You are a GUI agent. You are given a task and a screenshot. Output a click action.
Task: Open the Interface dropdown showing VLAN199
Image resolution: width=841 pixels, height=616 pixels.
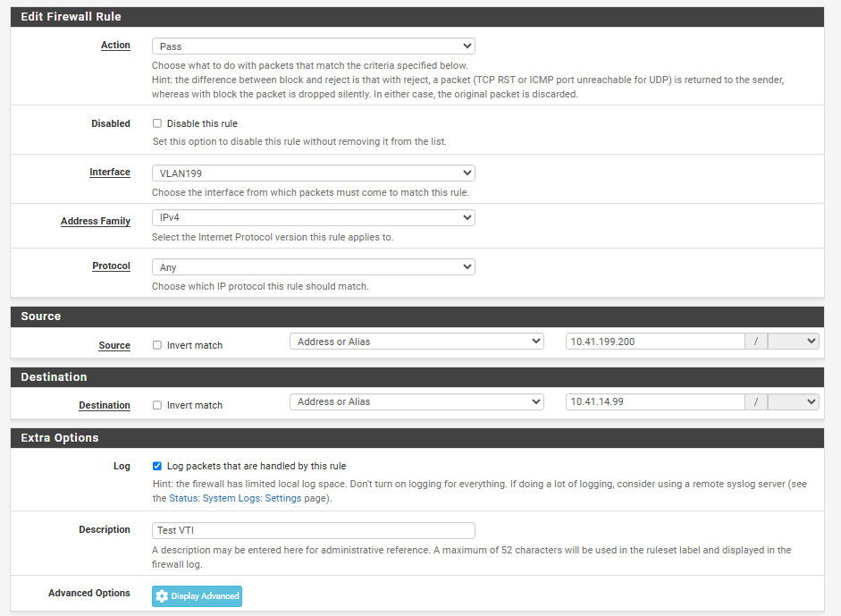point(313,173)
